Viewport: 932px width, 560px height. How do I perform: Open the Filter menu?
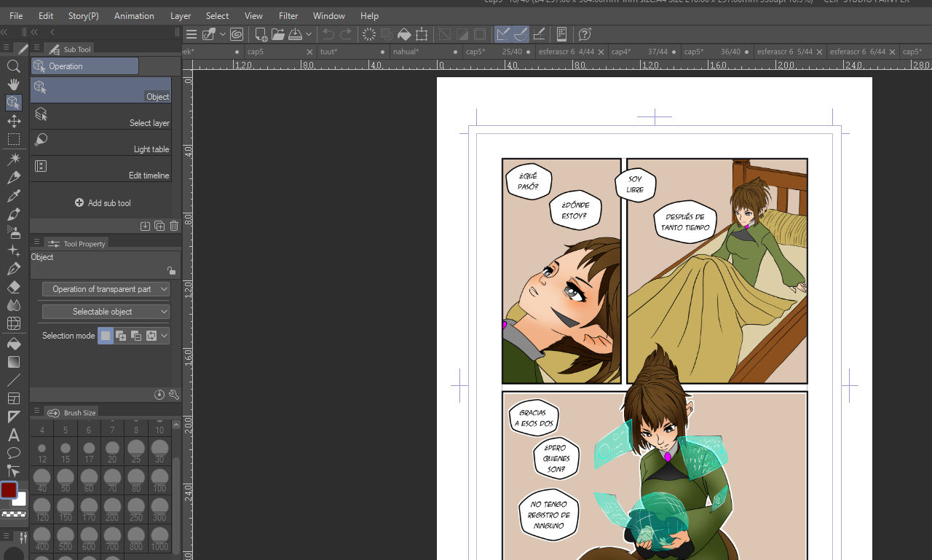288,15
